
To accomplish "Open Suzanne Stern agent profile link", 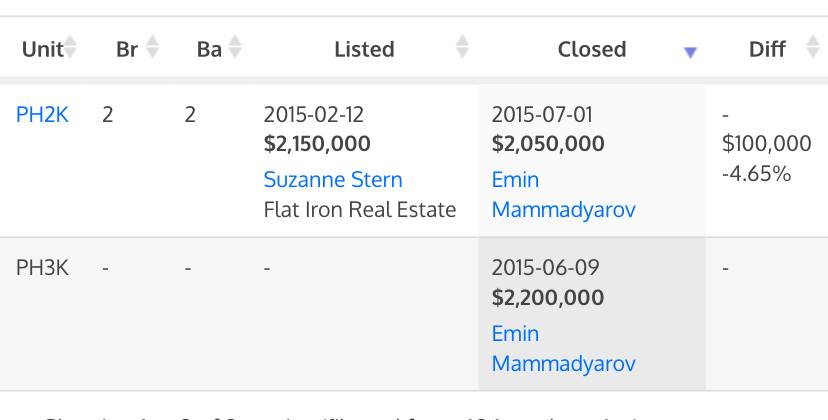I will click(333, 180).
